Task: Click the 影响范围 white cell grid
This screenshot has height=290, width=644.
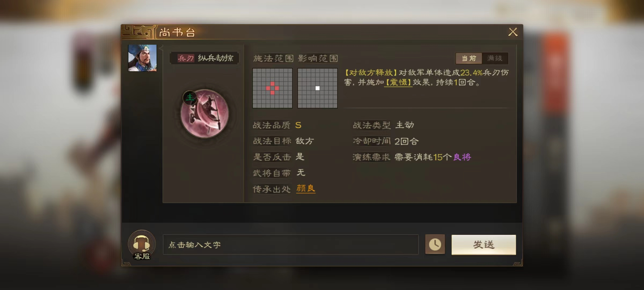Action: click(x=317, y=88)
